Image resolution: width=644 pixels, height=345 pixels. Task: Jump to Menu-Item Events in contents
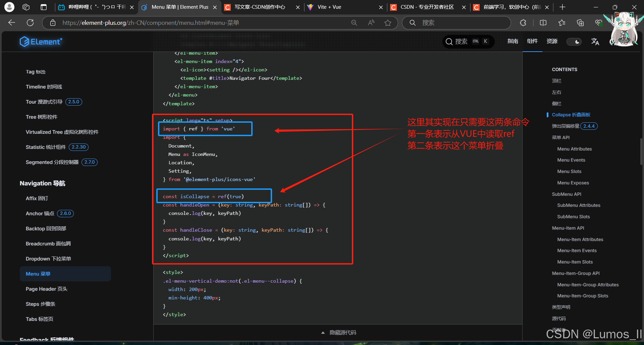577,250
